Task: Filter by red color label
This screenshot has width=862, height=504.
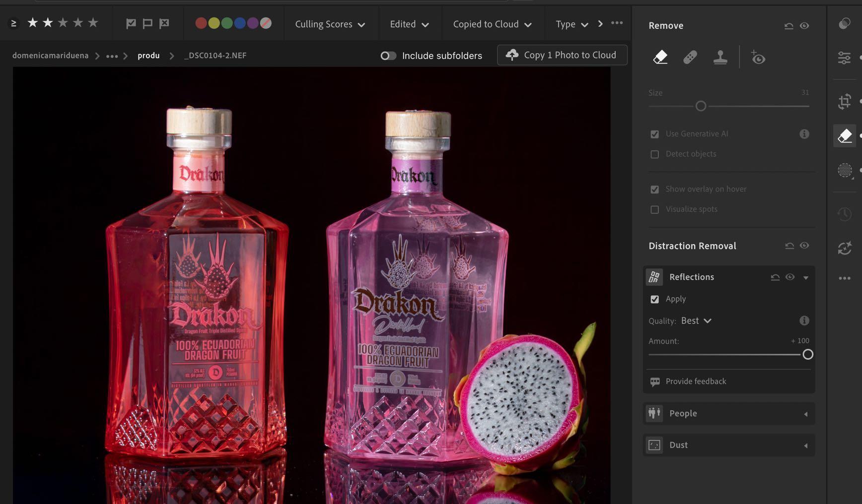Action: coord(201,23)
